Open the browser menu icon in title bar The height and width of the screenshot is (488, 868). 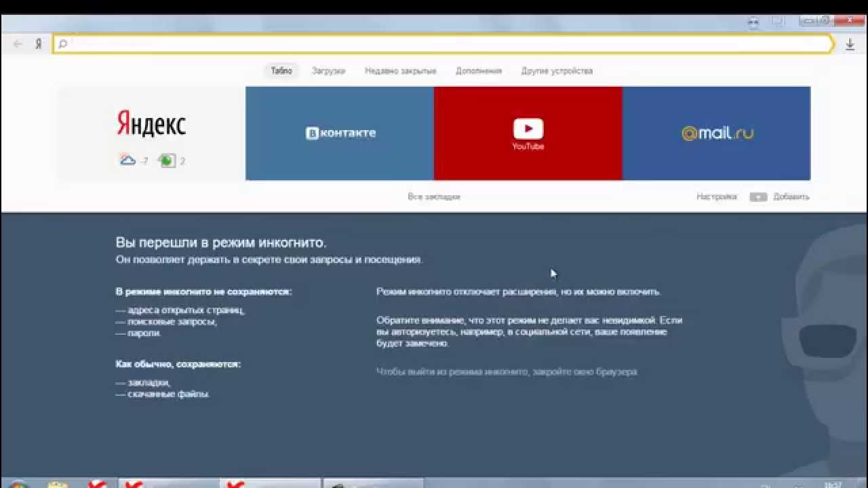(777, 21)
